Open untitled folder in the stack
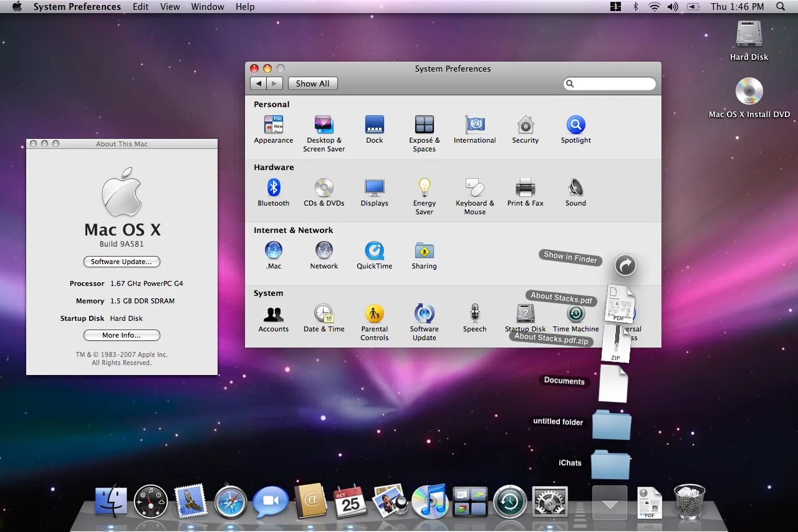 pos(612,424)
